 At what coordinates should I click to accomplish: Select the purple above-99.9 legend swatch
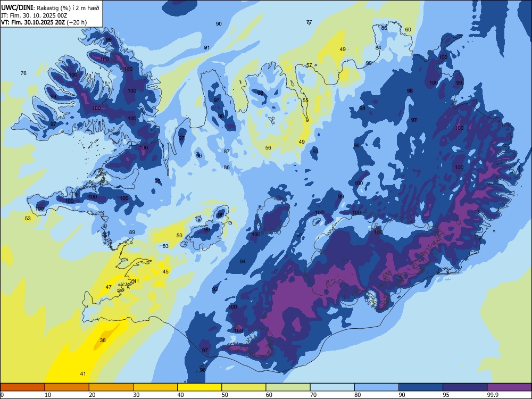coord(509,387)
